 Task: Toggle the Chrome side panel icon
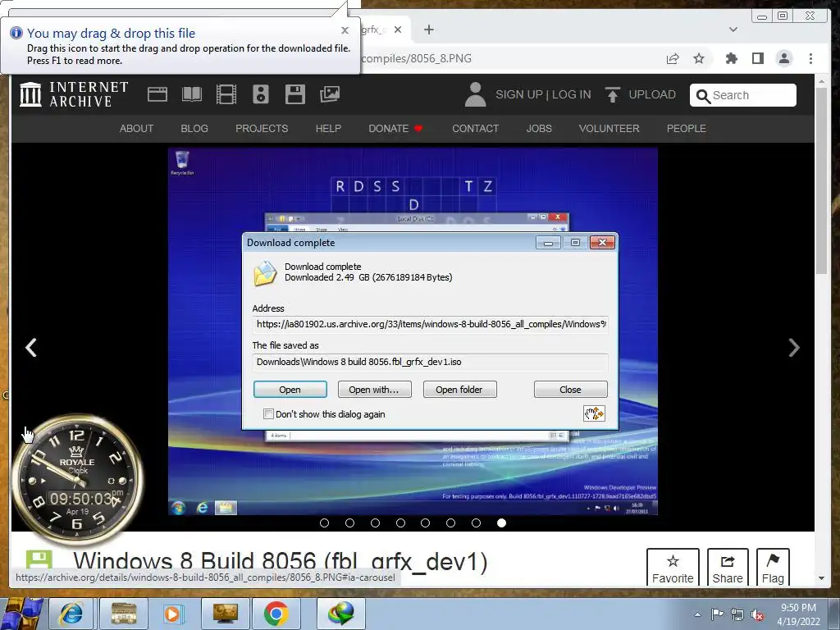[757, 58]
